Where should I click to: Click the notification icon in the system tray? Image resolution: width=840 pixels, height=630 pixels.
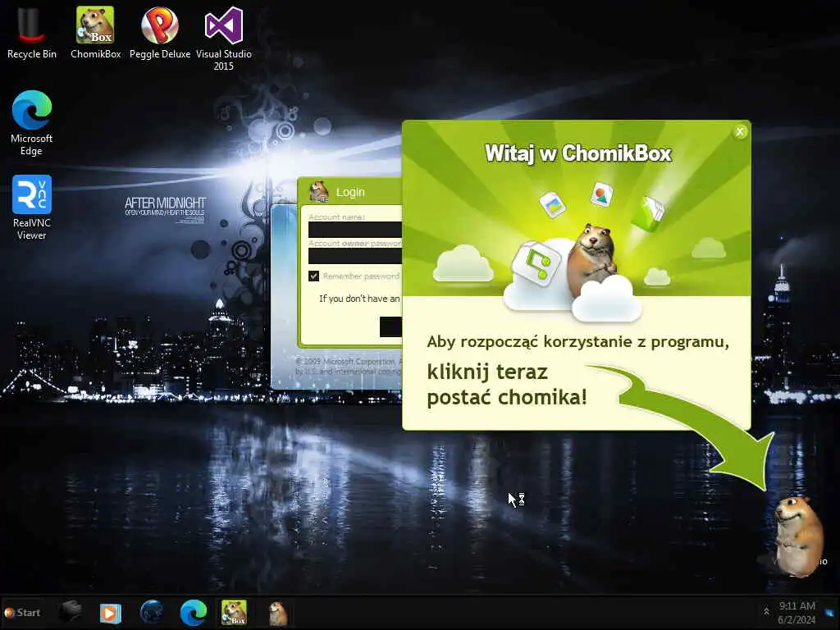coord(830,612)
